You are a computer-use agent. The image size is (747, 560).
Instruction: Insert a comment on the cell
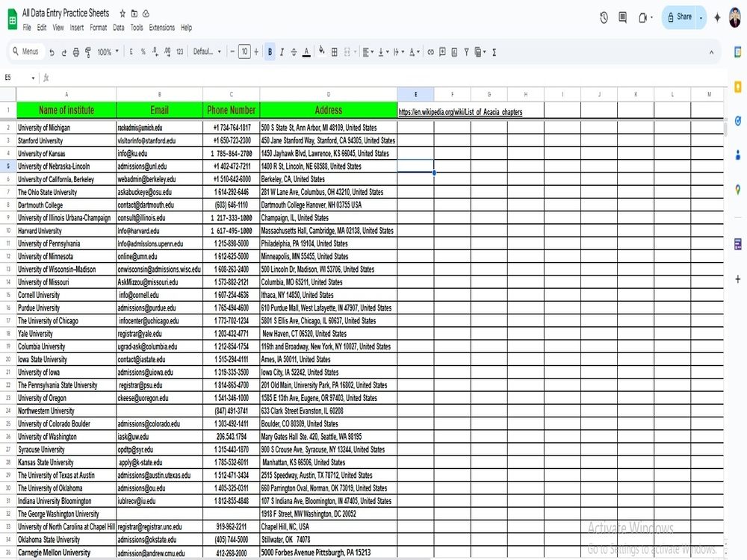(x=442, y=52)
